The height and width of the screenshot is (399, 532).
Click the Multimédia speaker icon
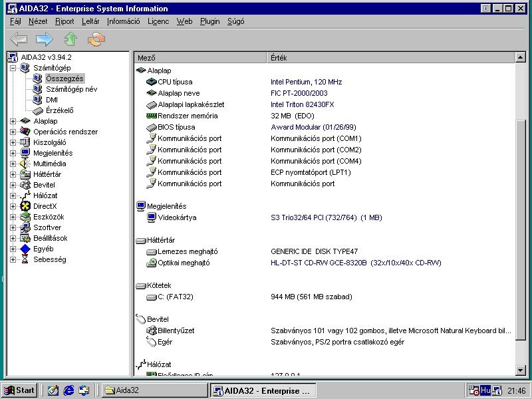coord(25,164)
